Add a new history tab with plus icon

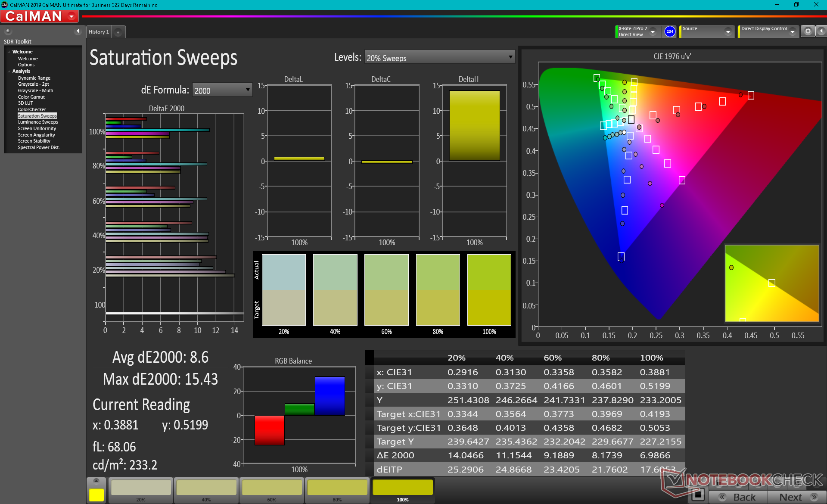click(x=118, y=32)
